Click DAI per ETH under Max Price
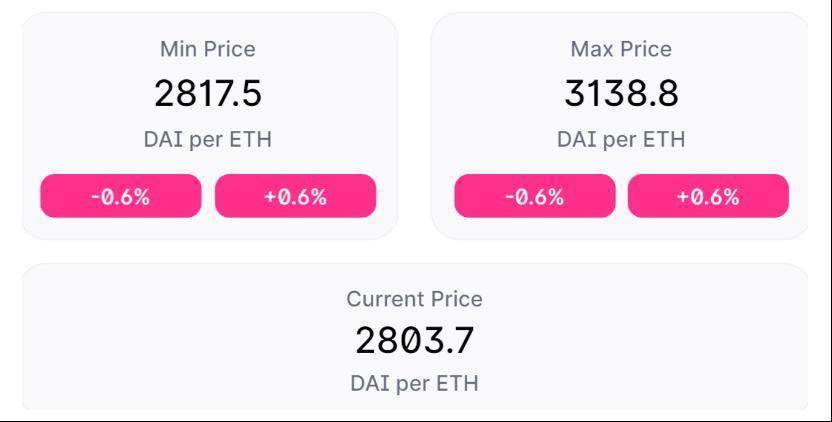The image size is (832, 422). click(621, 139)
